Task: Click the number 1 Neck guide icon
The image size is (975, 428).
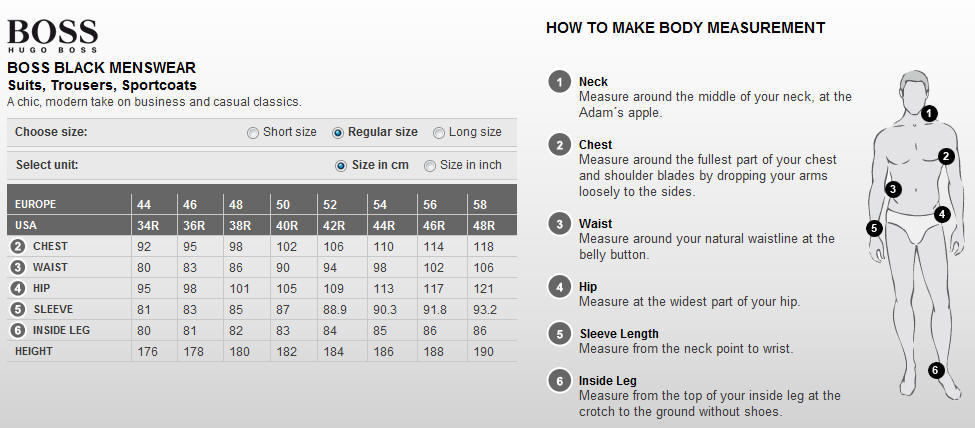Action: (560, 82)
